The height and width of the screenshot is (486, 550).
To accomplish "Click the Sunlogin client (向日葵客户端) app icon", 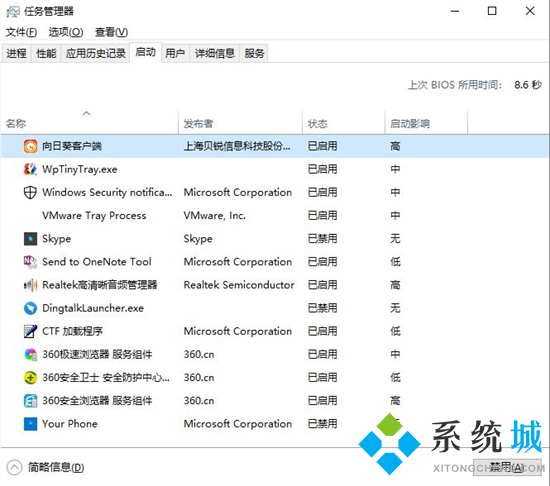I will coord(30,146).
